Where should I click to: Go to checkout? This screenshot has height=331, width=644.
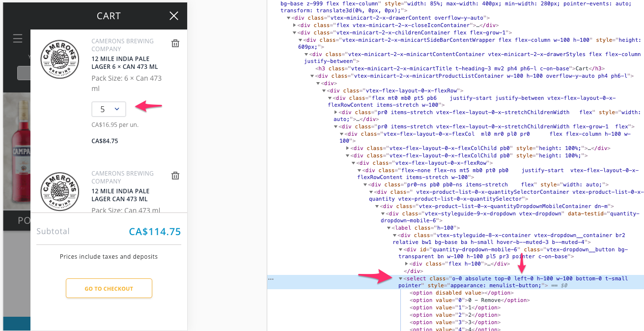109,288
